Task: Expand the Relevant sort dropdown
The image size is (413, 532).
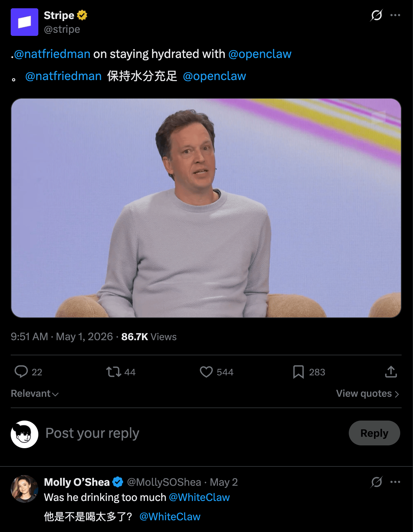Action: click(35, 394)
